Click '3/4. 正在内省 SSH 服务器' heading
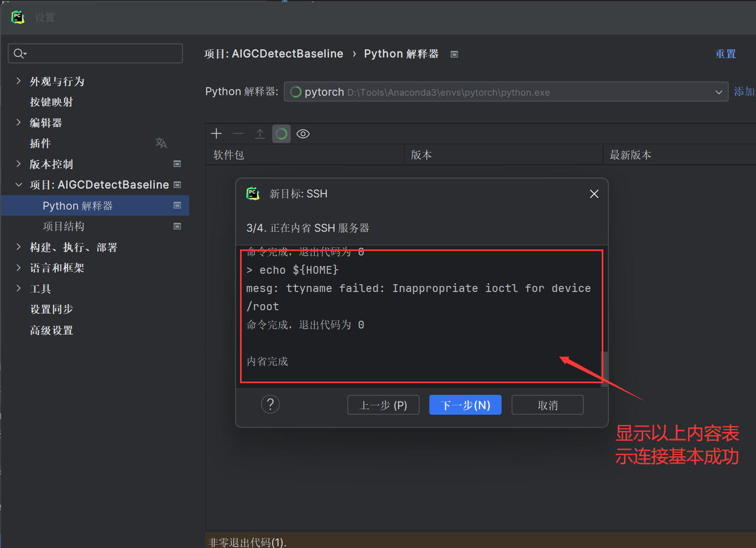Image resolution: width=756 pixels, height=548 pixels. [308, 228]
